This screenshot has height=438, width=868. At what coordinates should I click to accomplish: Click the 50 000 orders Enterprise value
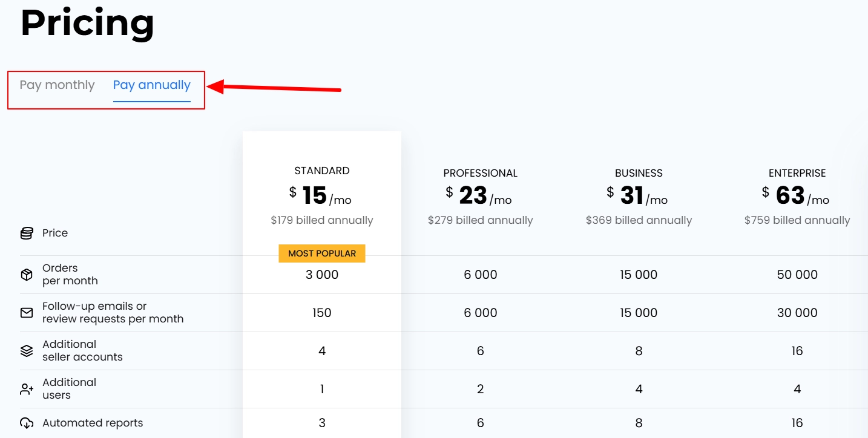point(797,275)
